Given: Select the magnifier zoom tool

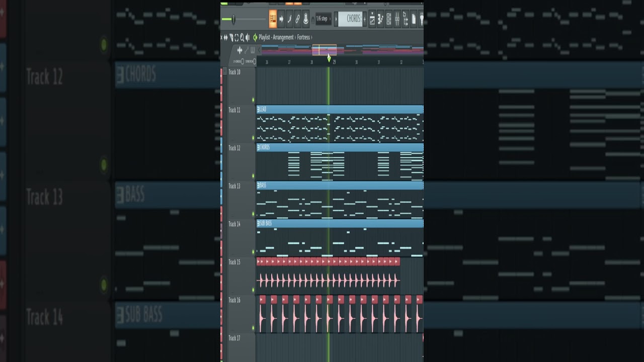Looking at the screenshot, I should point(242,38).
